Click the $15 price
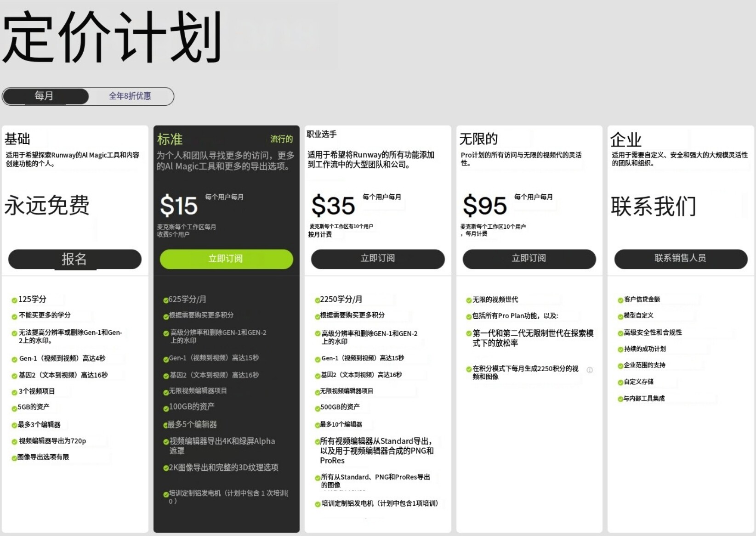This screenshot has width=756, height=536. pyautogui.click(x=179, y=206)
